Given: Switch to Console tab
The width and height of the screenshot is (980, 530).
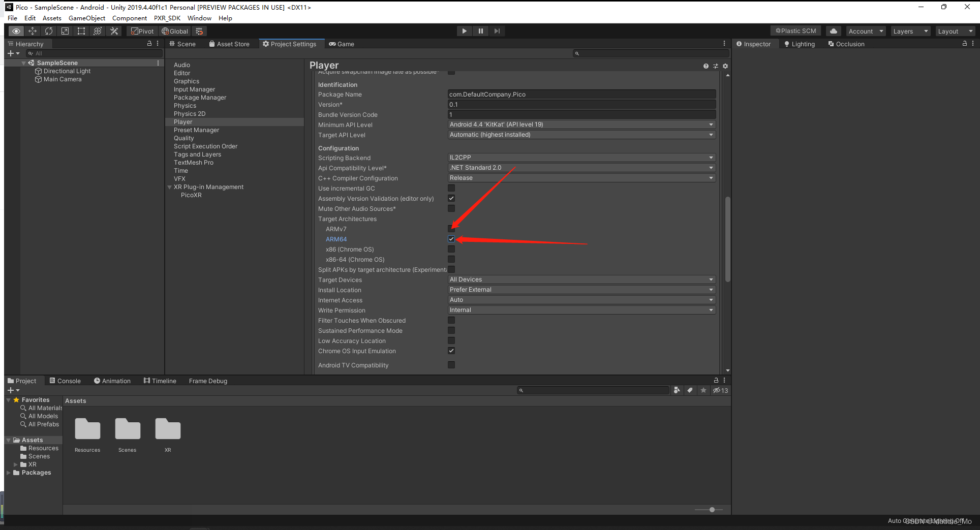Looking at the screenshot, I should click(x=65, y=381).
